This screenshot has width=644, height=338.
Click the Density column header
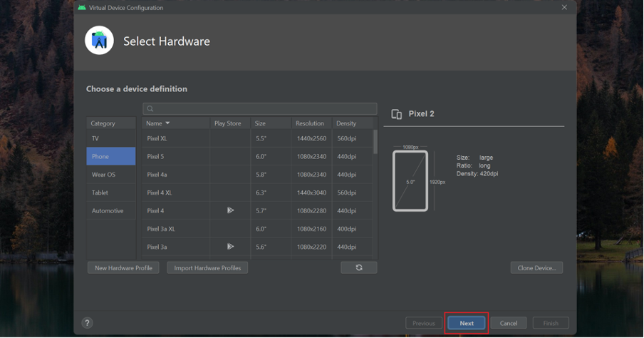click(353, 123)
